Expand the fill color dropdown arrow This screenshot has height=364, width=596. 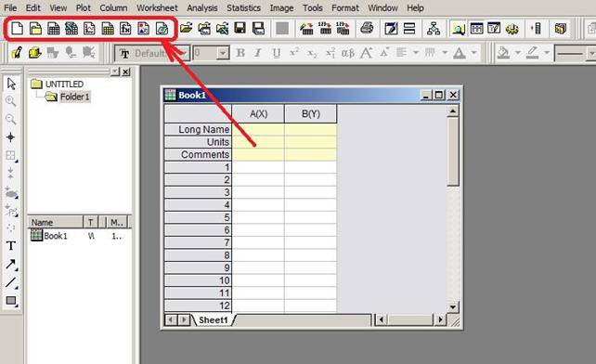point(518,53)
